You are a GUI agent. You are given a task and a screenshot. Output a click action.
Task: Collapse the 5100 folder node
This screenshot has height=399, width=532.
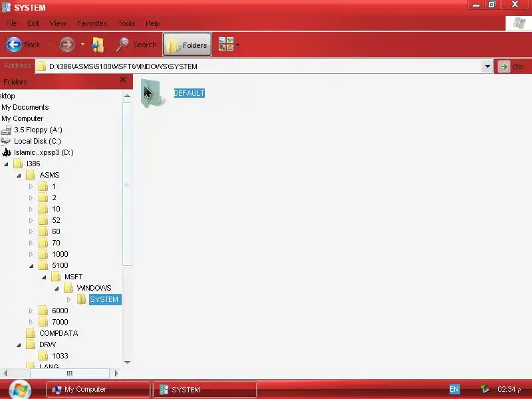click(31, 265)
